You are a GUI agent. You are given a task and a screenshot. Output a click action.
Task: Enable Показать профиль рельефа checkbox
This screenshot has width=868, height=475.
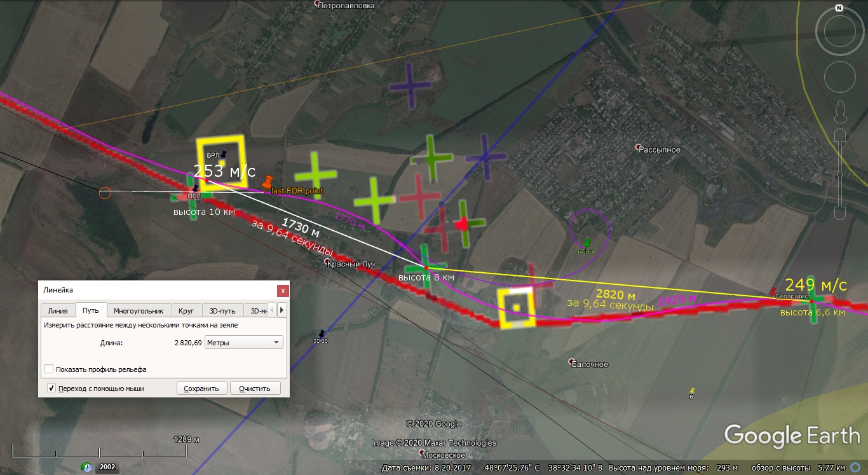tap(49, 369)
